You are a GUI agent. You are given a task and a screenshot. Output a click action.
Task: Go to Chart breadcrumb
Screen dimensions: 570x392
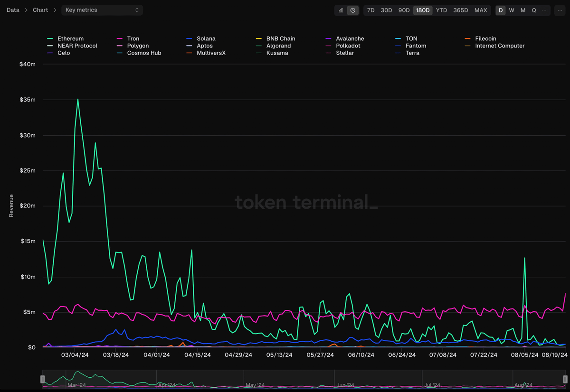click(x=40, y=10)
